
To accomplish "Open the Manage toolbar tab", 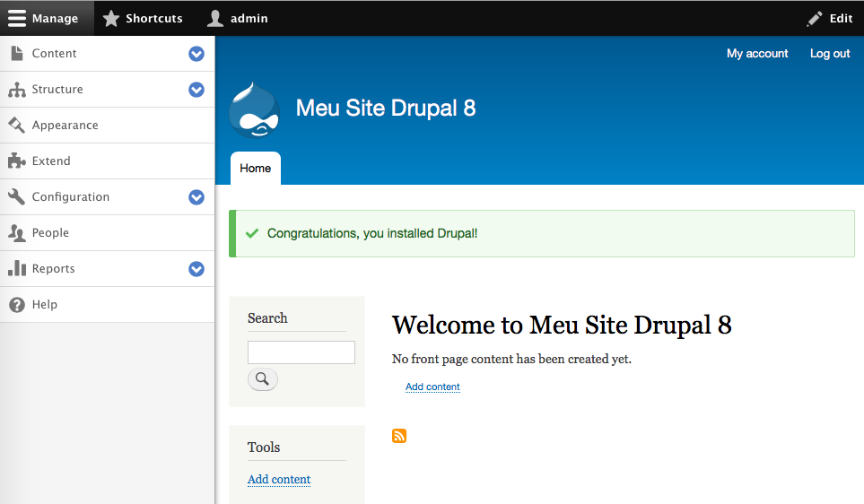I will [47, 18].
